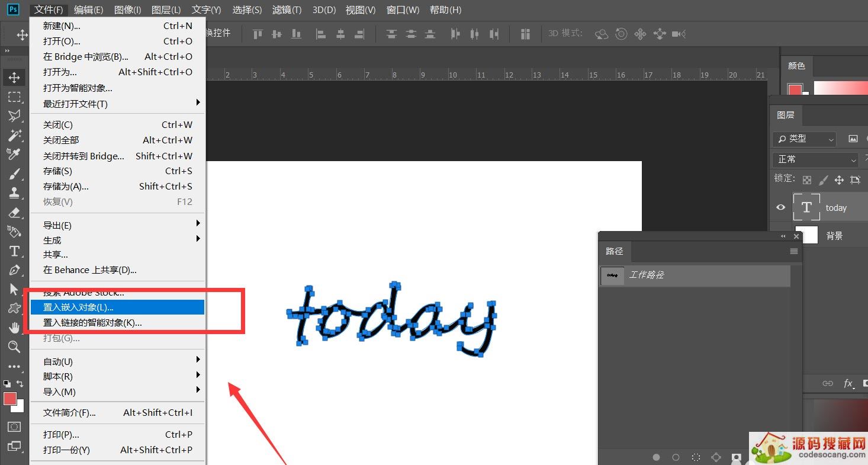Click the 3D Pan mode icon
The width and height of the screenshot is (868, 465).
click(x=640, y=34)
